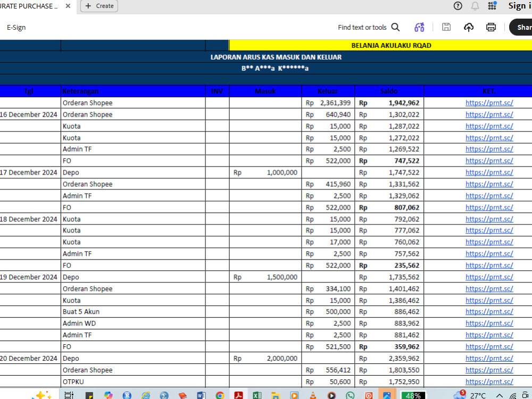This screenshot has width=532, height=399.
Task: Close the URATE PURCHASE document tab
Action: pos(68,6)
